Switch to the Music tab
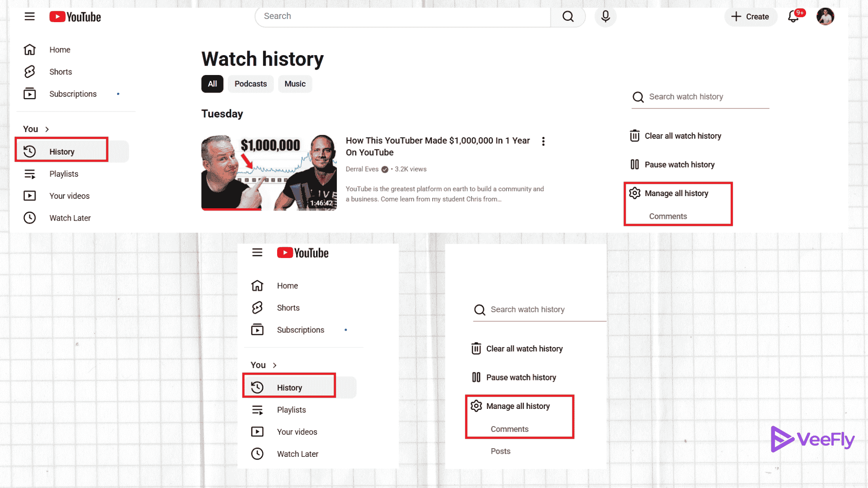 [x=295, y=84]
